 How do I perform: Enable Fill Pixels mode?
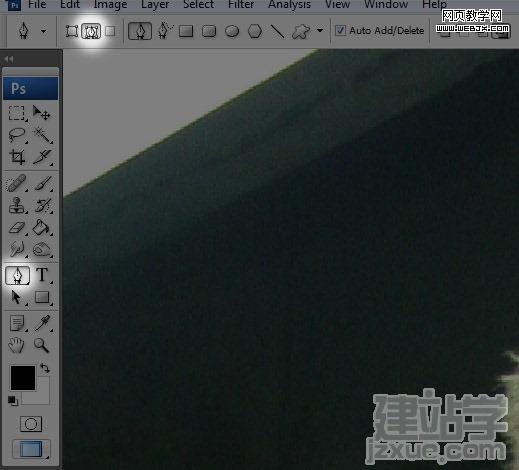click(110, 31)
